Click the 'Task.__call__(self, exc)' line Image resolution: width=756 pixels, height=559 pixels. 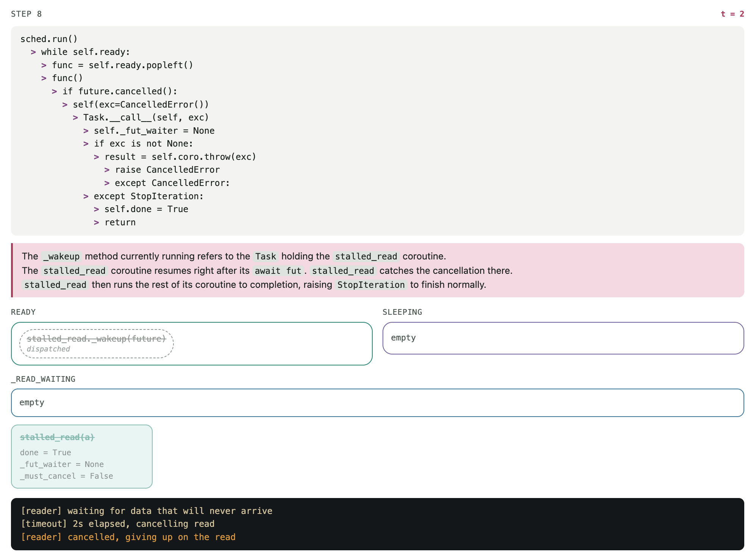coord(146,117)
